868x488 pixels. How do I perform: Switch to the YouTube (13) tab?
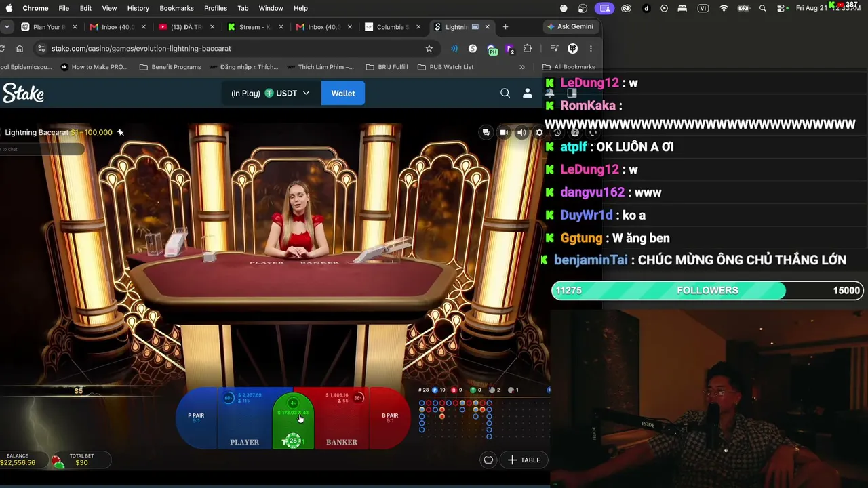tap(185, 27)
